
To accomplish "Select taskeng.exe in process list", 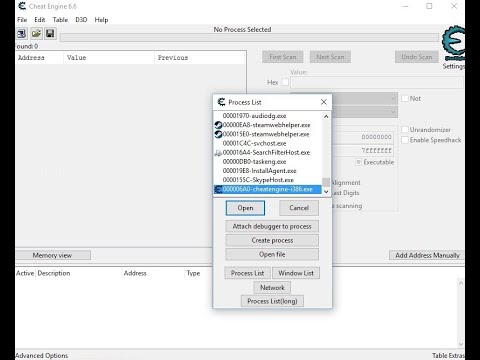I will [267, 162].
